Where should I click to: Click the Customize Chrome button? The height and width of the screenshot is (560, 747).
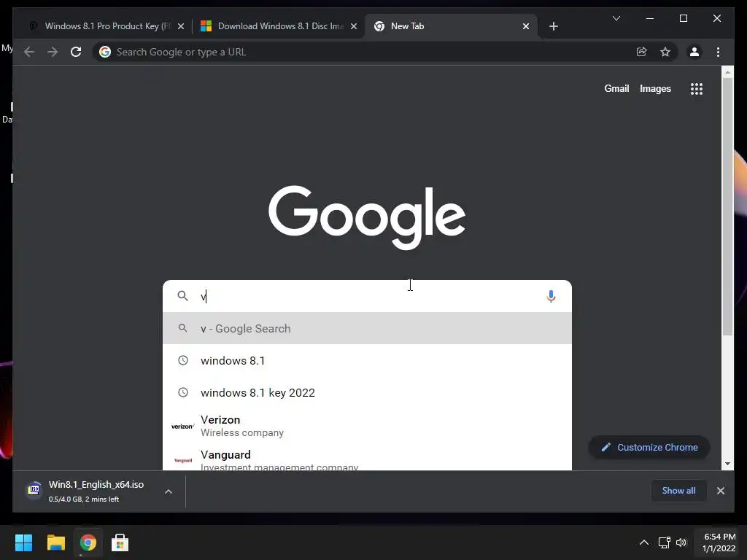pyautogui.click(x=649, y=447)
